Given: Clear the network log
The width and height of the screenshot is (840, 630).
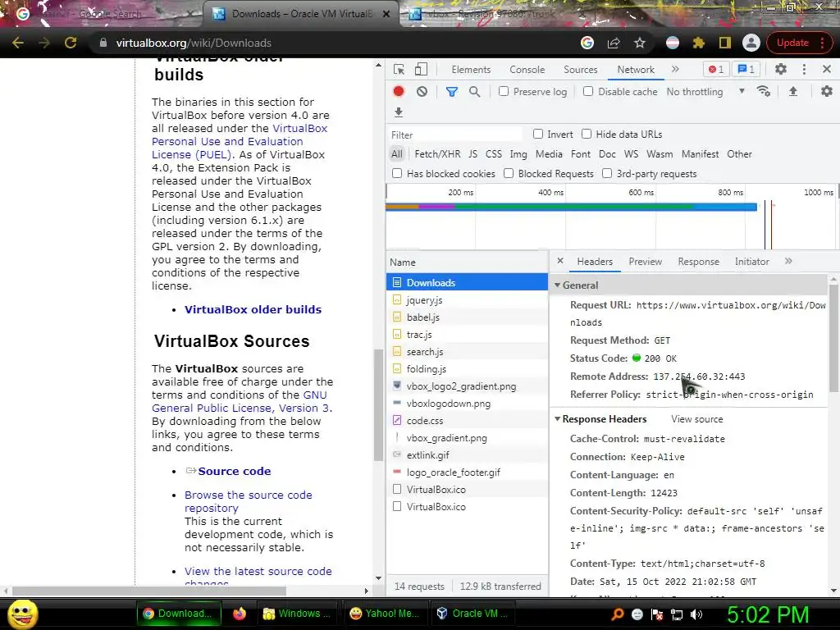Looking at the screenshot, I should (422, 92).
